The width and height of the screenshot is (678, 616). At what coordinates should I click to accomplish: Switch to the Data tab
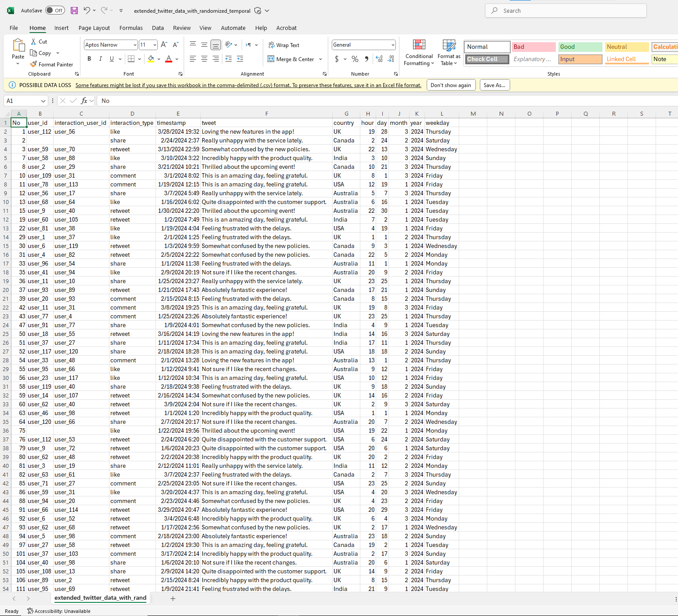[158, 28]
